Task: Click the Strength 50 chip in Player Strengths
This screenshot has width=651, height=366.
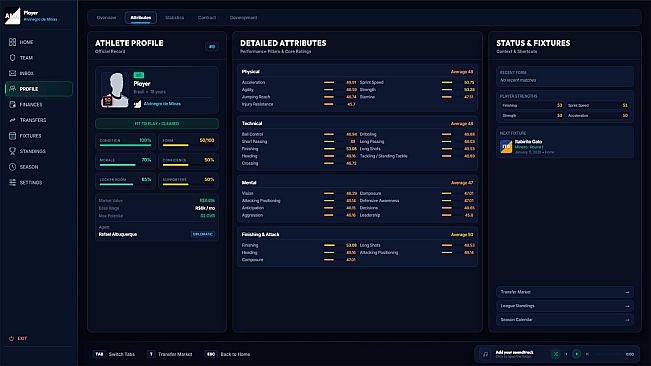Action: pyautogui.click(x=532, y=116)
